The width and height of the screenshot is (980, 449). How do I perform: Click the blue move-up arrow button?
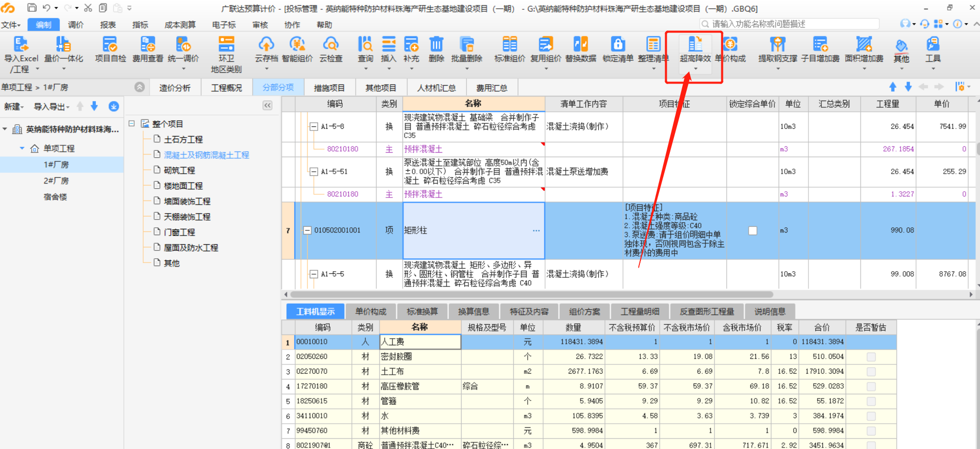coord(893,87)
